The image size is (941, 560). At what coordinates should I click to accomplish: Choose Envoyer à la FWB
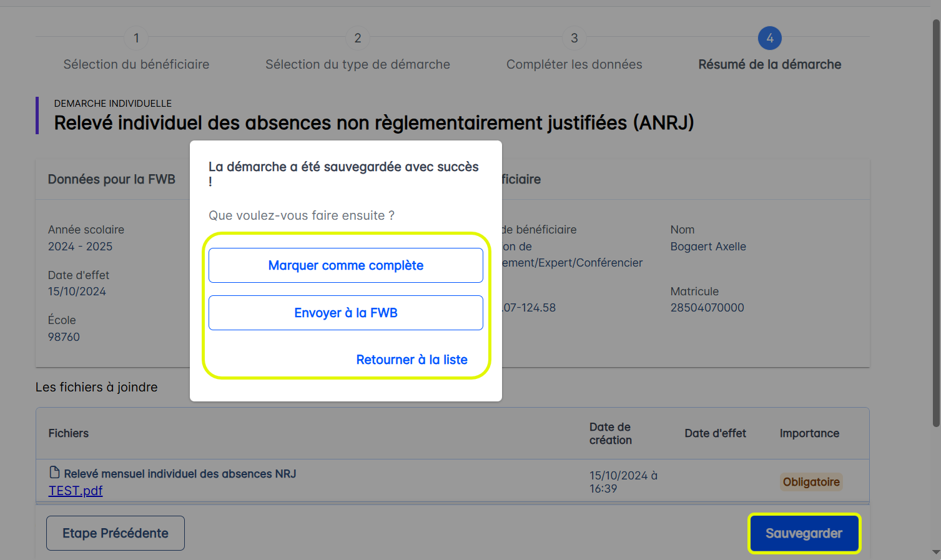pos(345,313)
